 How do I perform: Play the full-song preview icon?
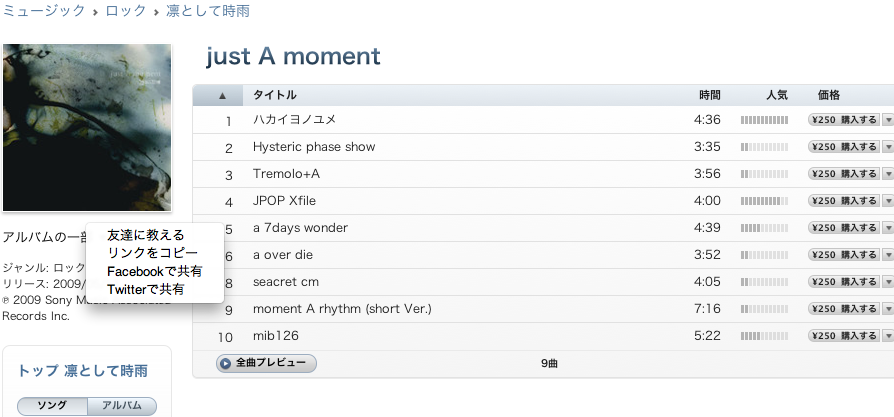click(226, 363)
